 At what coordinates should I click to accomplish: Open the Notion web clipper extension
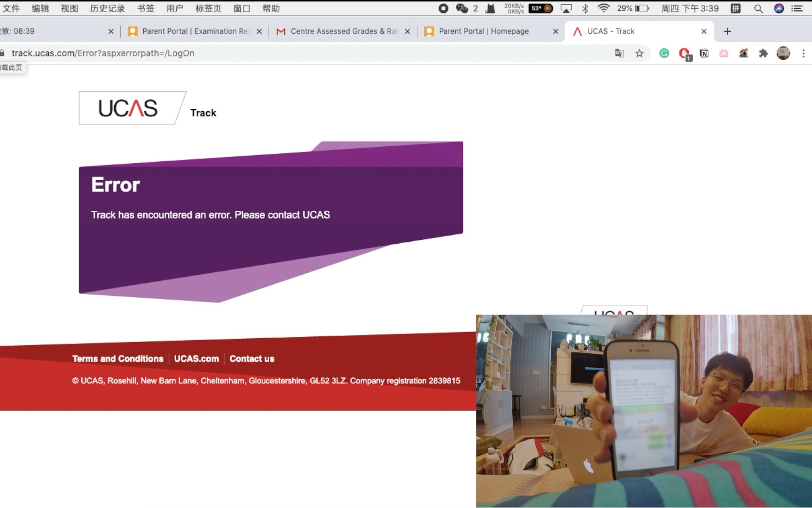(x=704, y=53)
